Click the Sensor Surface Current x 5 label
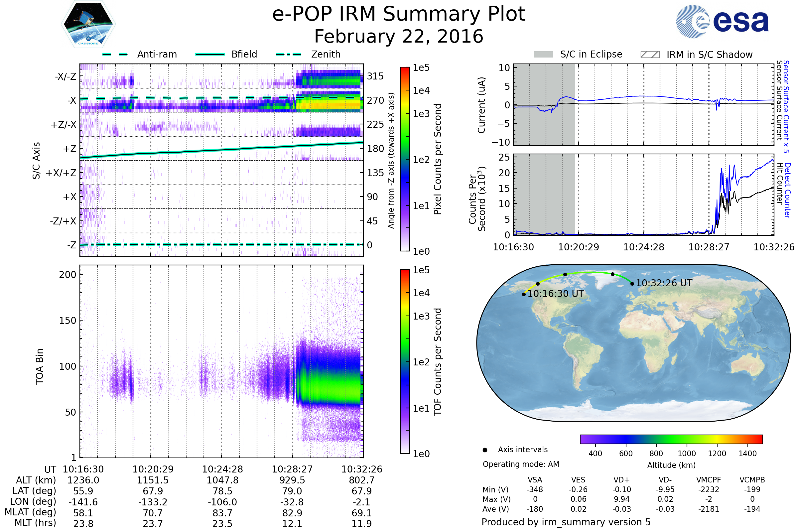The height and width of the screenshot is (532, 798). pos(786,107)
